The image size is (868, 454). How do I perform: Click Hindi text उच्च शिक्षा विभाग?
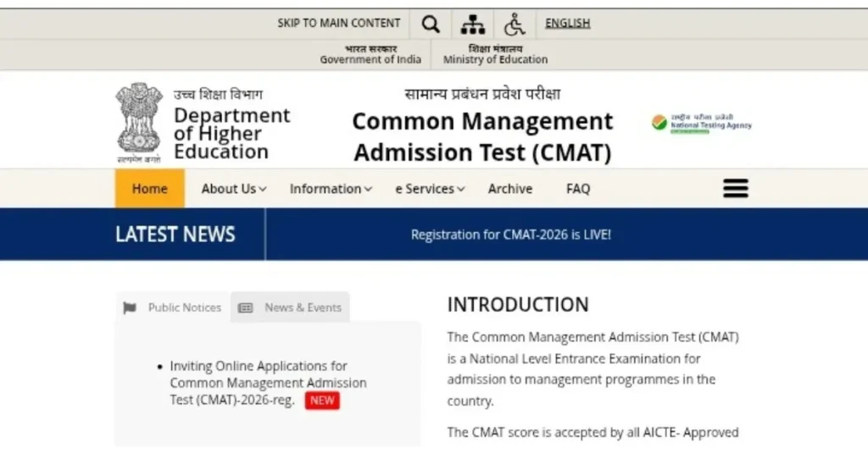(218, 95)
